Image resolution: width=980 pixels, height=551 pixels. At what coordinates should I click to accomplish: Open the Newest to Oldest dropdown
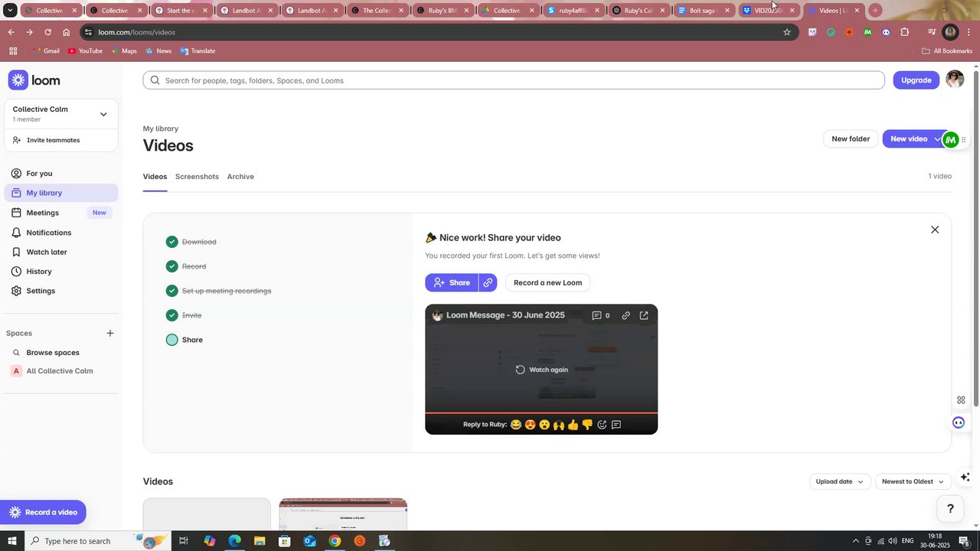click(x=913, y=481)
